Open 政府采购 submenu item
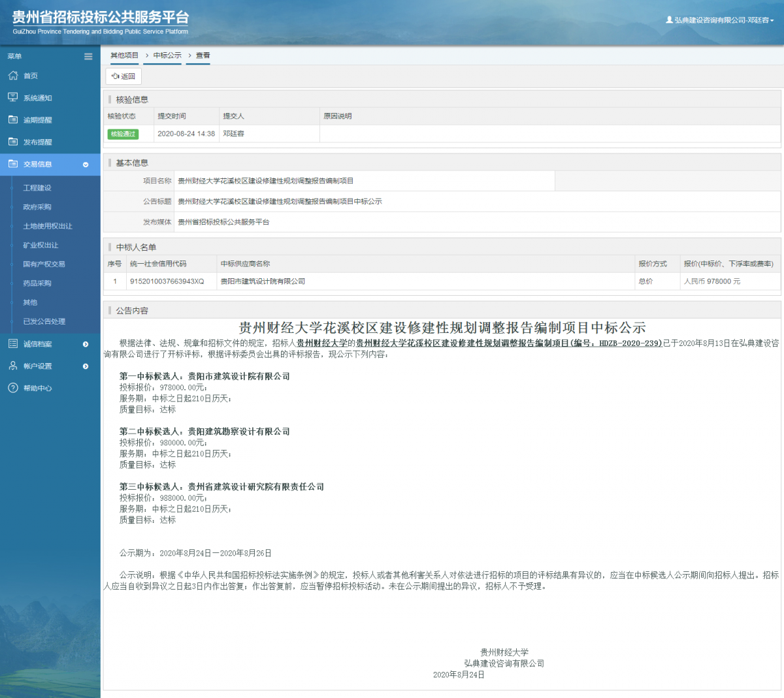 37,207
